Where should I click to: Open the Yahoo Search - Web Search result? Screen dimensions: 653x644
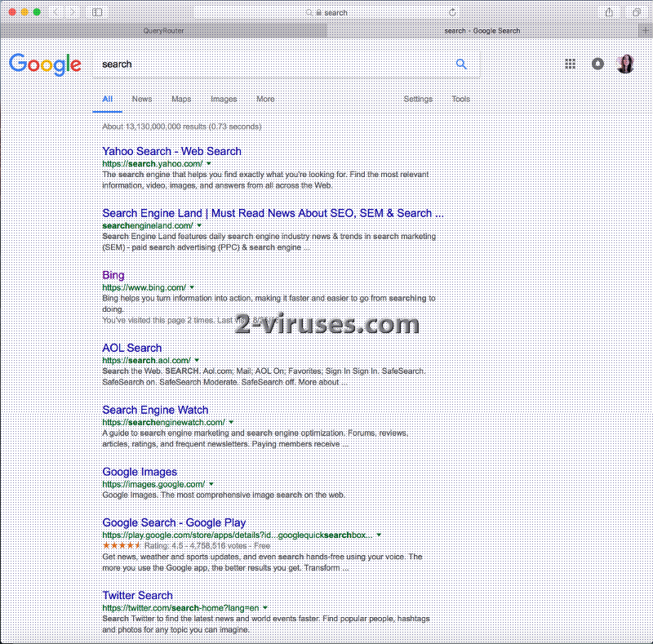pos(171,151)
